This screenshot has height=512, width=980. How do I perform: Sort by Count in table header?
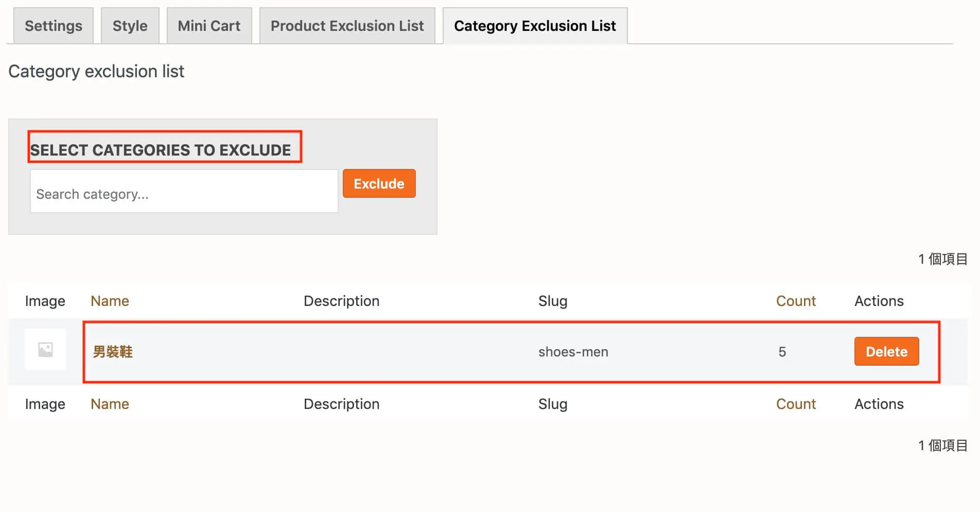click(796, 301)
